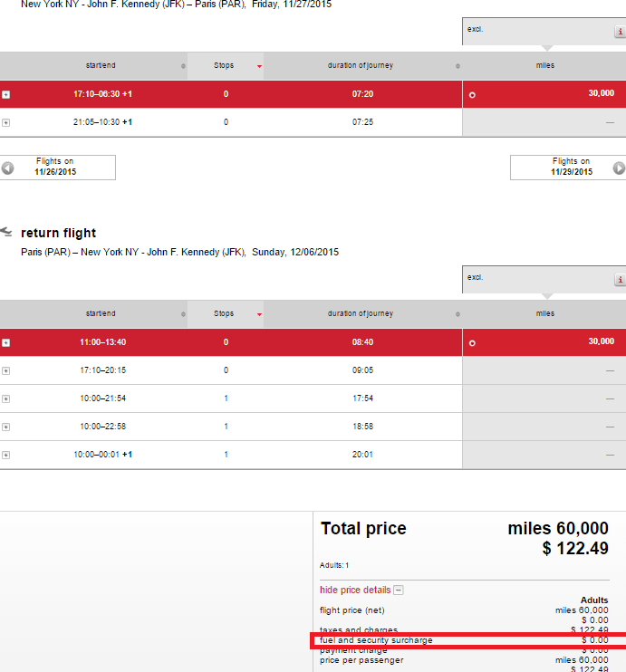This screenshot has width=626, height=672.
Task: Expand details of the 17:10–20:15 return flight
Action: click(x=6, y=370)
